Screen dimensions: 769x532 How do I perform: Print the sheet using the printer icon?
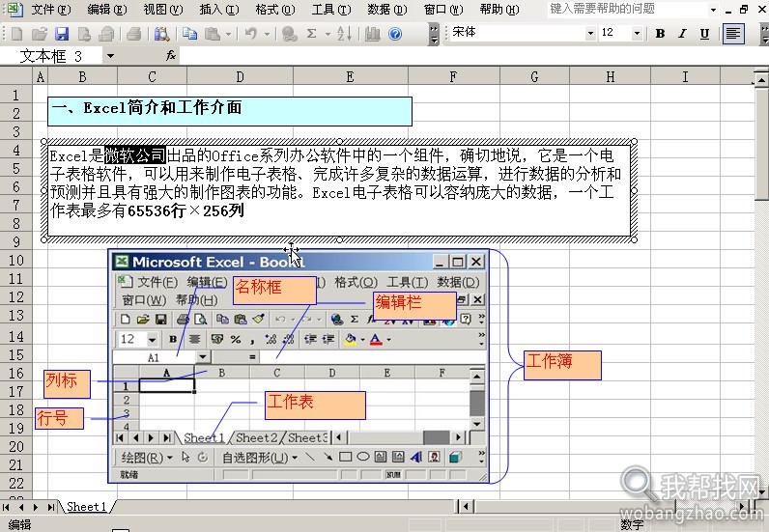tap(133, 34)
